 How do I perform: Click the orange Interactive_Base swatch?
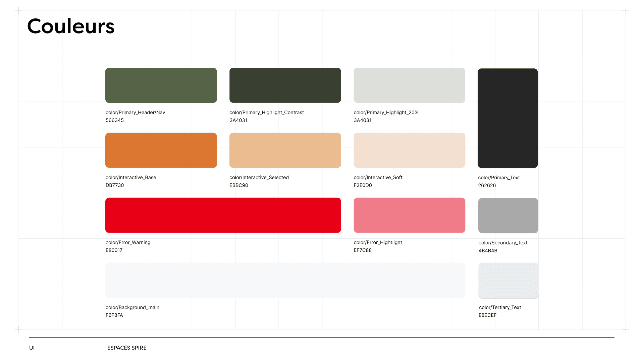coord(161,150)
